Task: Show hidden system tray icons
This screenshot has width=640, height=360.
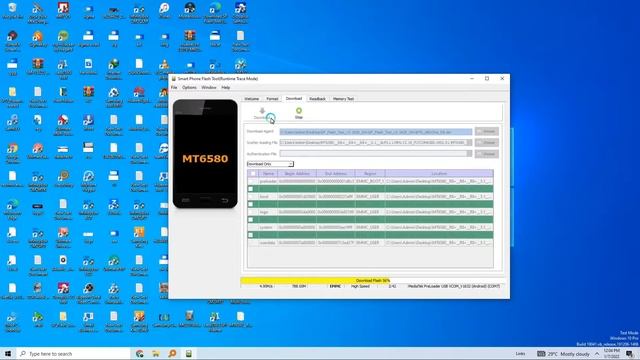Action: click(597, 354)
